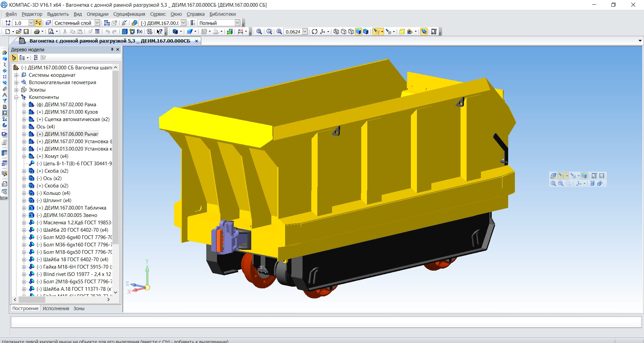
Task: Click the Print icon in toolbar
Action: [37, 32]
